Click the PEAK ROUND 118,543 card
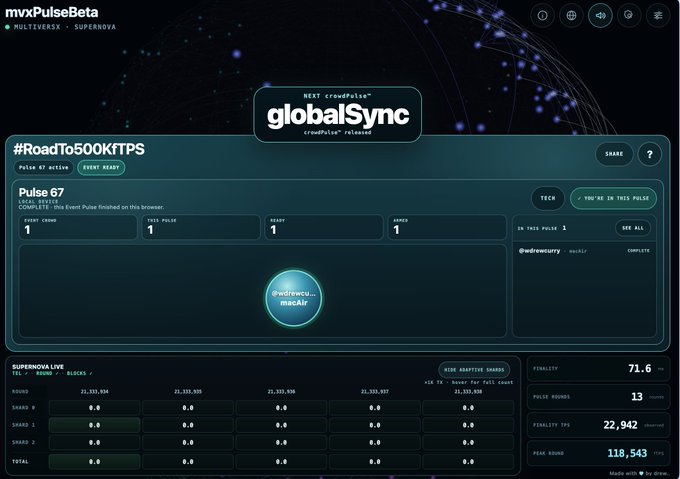The height and width of the screenshot is (479, 680). 598,453
